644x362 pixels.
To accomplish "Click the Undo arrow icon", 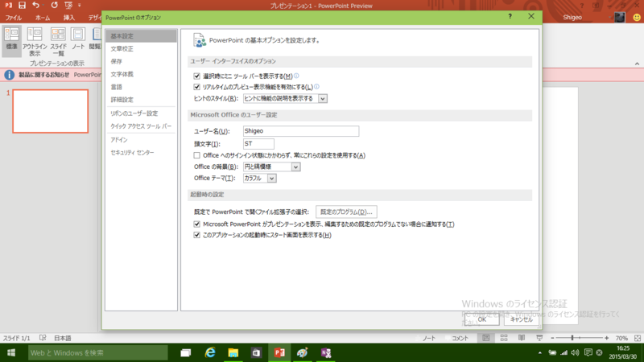I will point(35,6).
